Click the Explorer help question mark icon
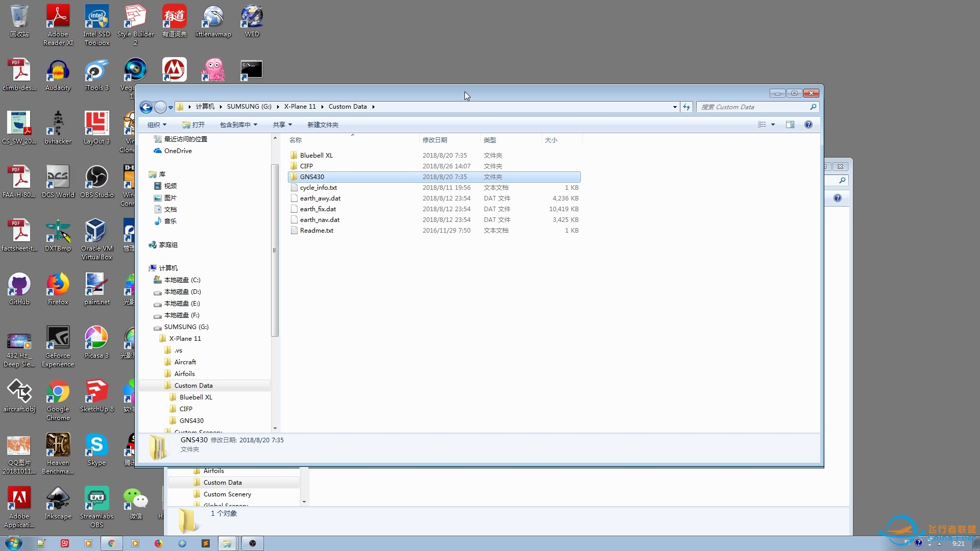 [x=808, y=124]
